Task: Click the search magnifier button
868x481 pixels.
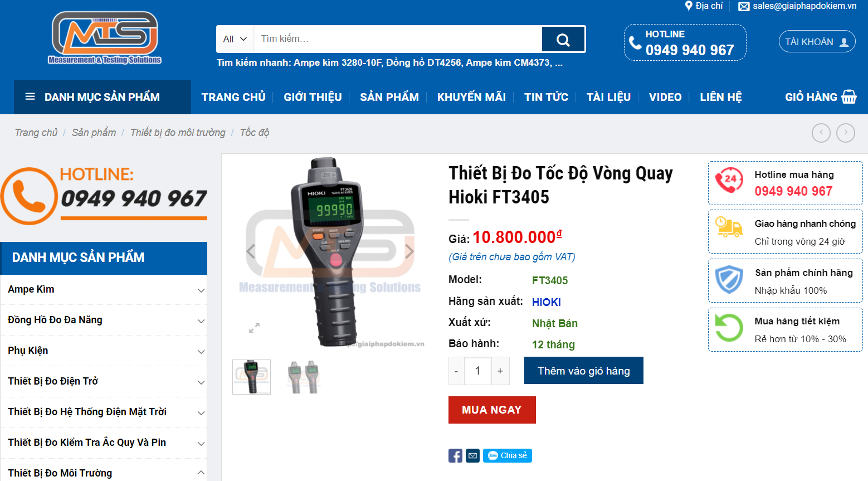Action: pyautogui.click(x=563, y=40)
